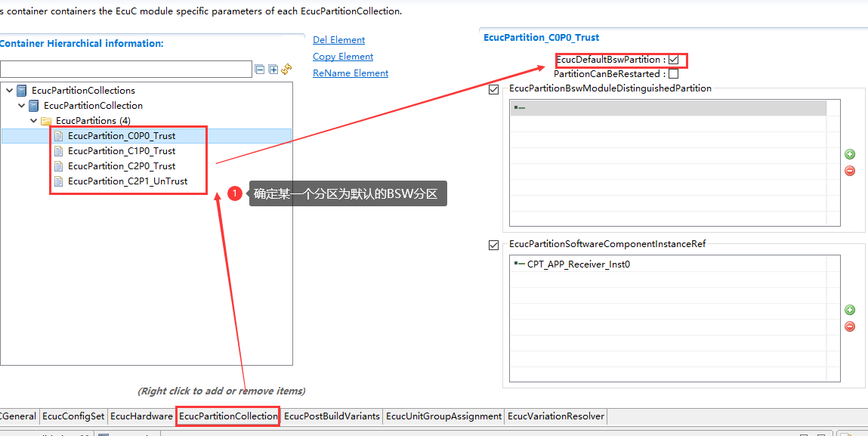Remove entry from EcucPartitionSoftwareComponentInstanceRef list
This screenshot has width=868, height=436.
[850, 326]
